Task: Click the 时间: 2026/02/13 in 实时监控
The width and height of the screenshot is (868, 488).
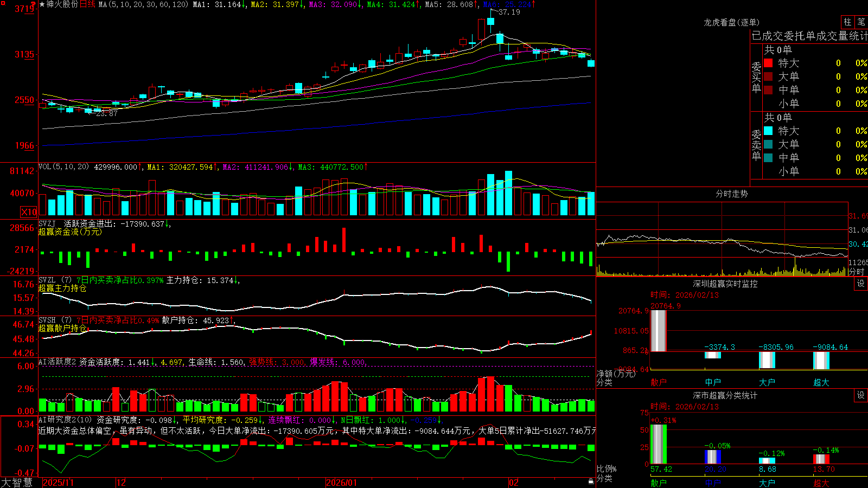Action: 685,295
